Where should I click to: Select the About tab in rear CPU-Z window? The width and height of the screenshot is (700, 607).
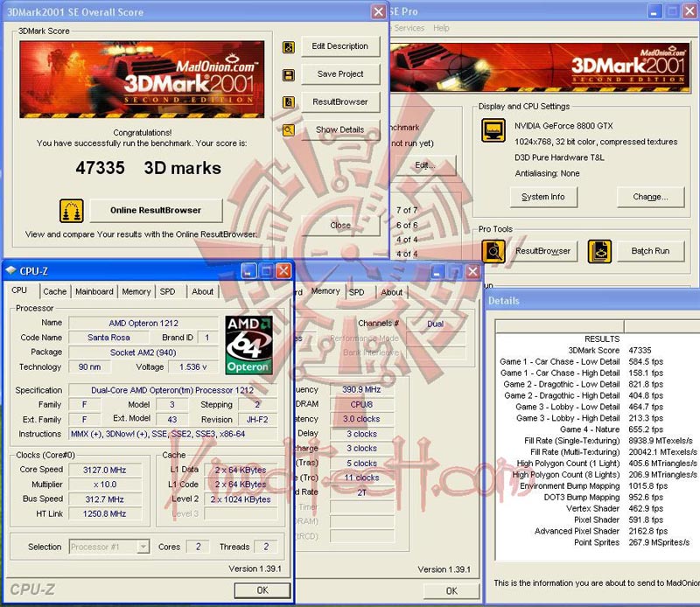coord(391,292)
